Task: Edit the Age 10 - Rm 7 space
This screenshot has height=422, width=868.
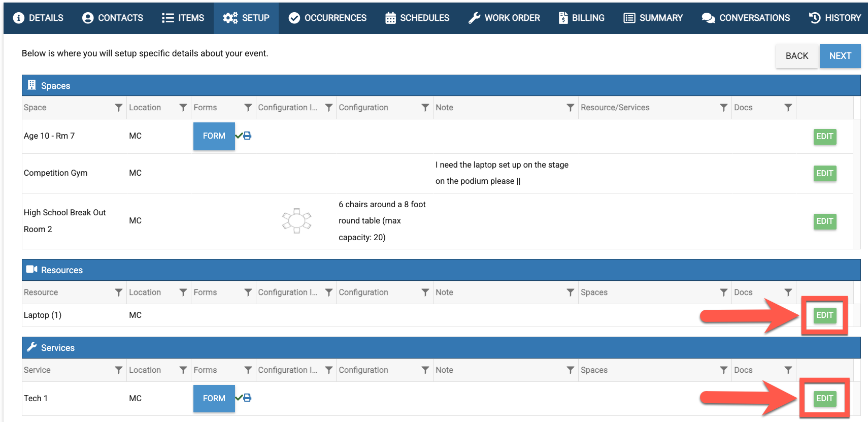Action: [825, 137]
